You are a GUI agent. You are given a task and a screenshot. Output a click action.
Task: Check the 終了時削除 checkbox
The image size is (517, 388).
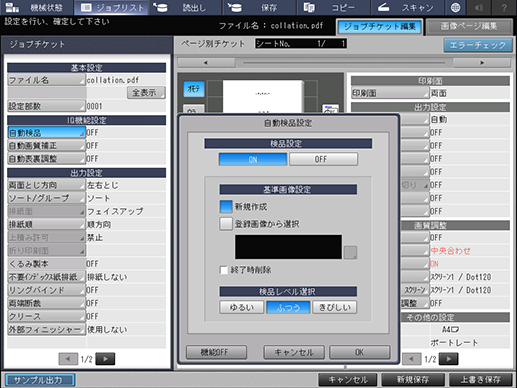(223, 270)
